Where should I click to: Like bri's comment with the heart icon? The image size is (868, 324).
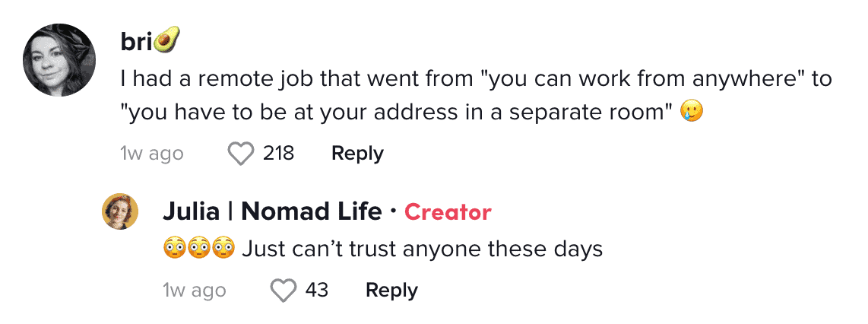[x=241, y=154]
